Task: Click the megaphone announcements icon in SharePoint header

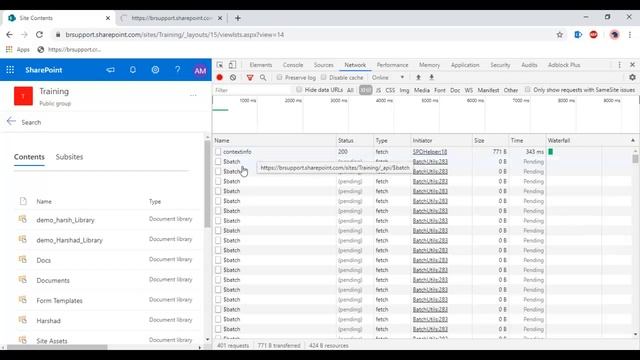Action: pyautogui.click(x=111, y=70)
